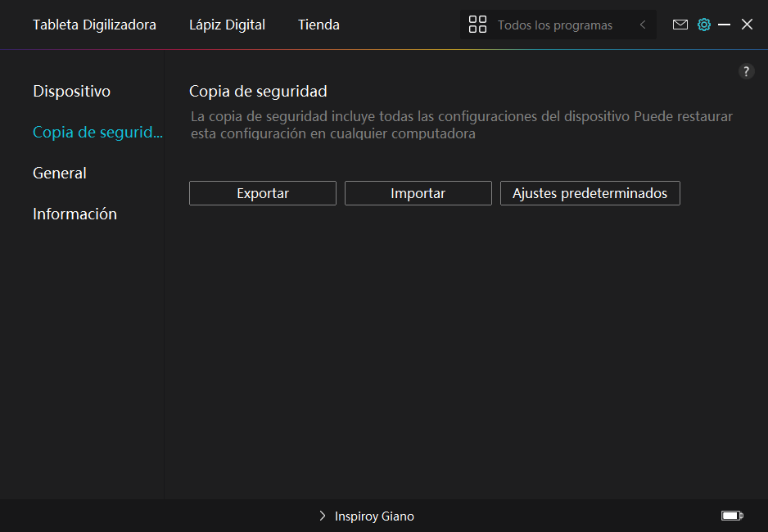Select Copia de seguridad in sidebar

97,132
